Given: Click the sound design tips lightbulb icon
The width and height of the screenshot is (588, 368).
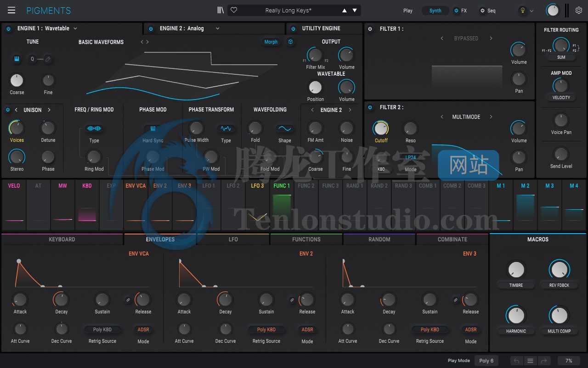Looking at the screenshot, I should [522, 11].
